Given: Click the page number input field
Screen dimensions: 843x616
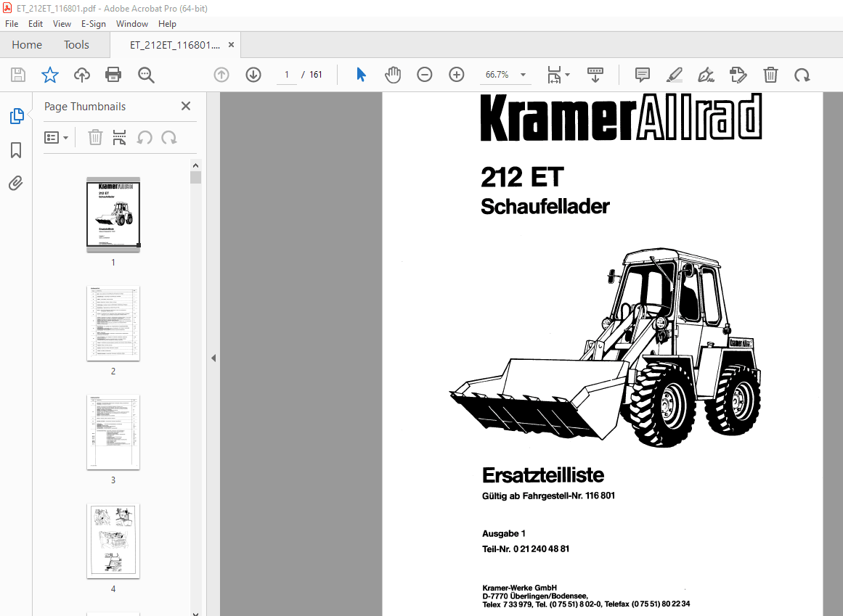Looking at the screenshot, I should pyautogui.click(x=286, y=74).
